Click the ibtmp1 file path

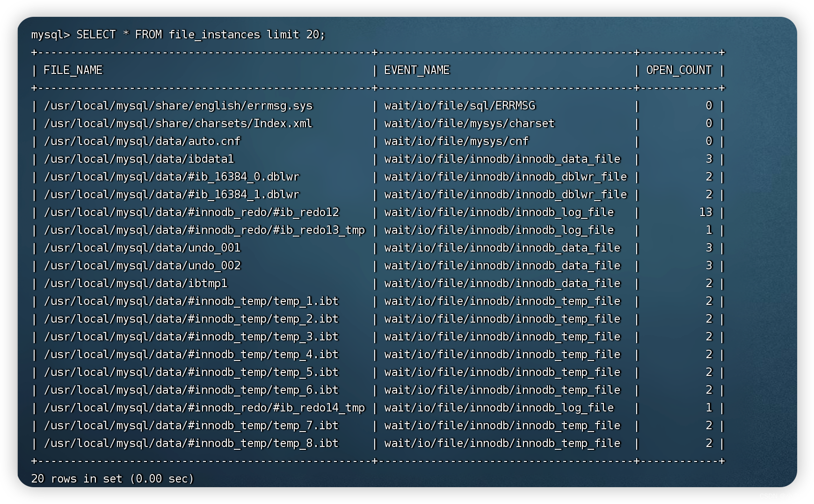pos(136,283)
